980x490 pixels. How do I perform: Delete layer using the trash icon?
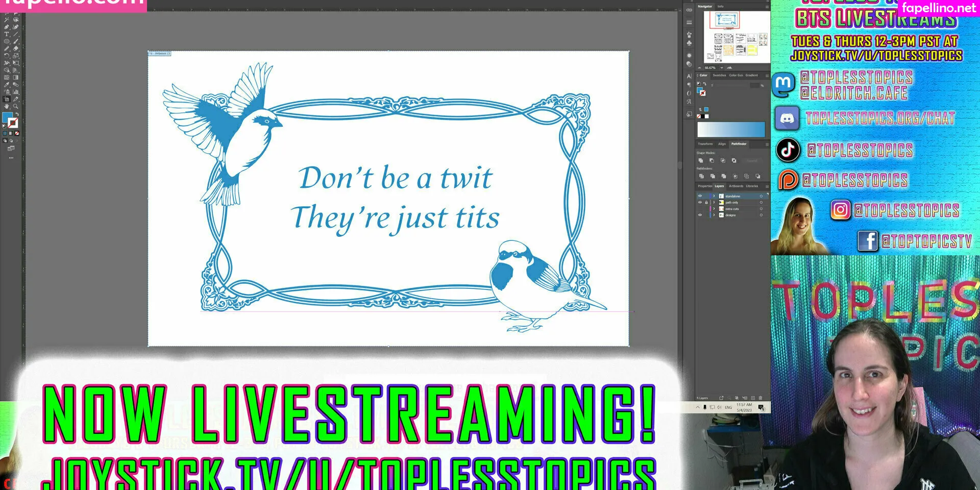pos(761,398)
